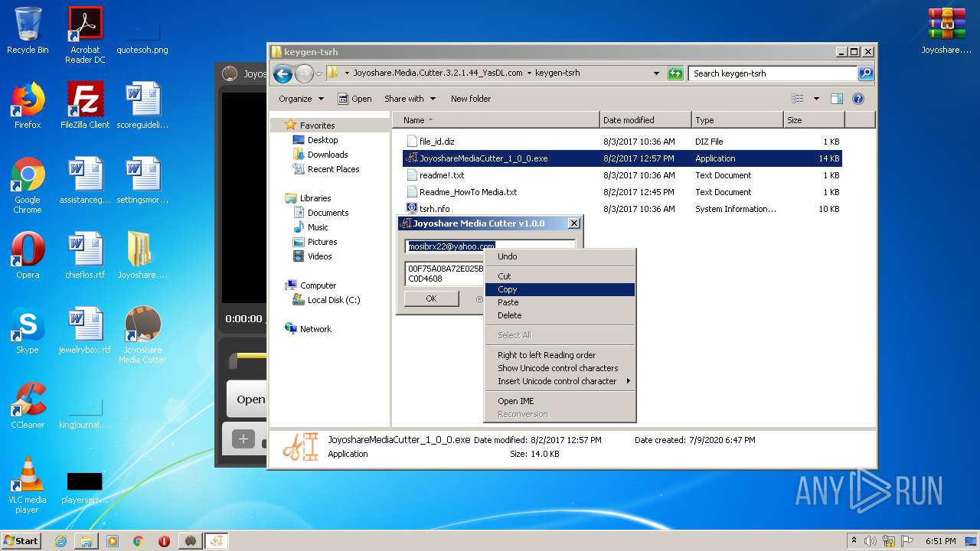
Task: Select Undo in the context menu
Action: tap(560, 256)
